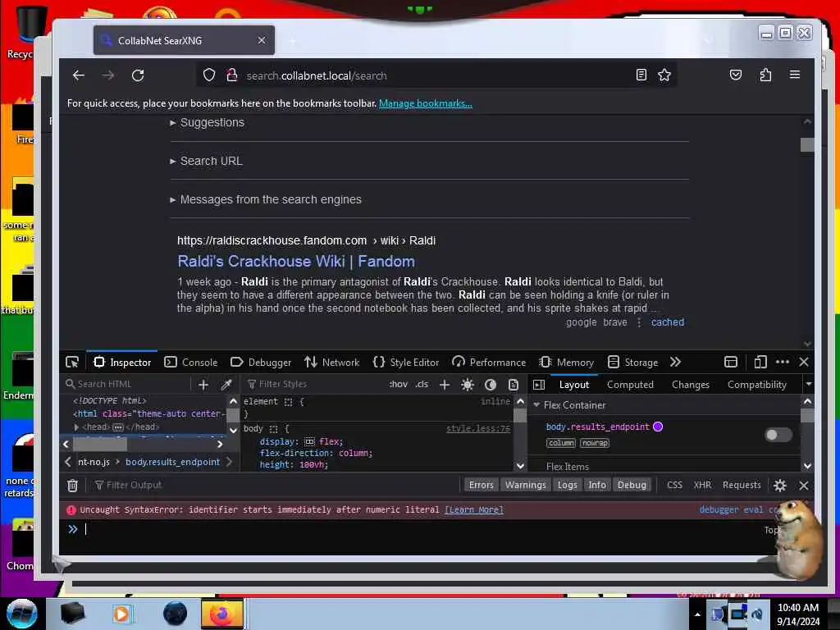Open style.less:76 source link

[478, 428]
